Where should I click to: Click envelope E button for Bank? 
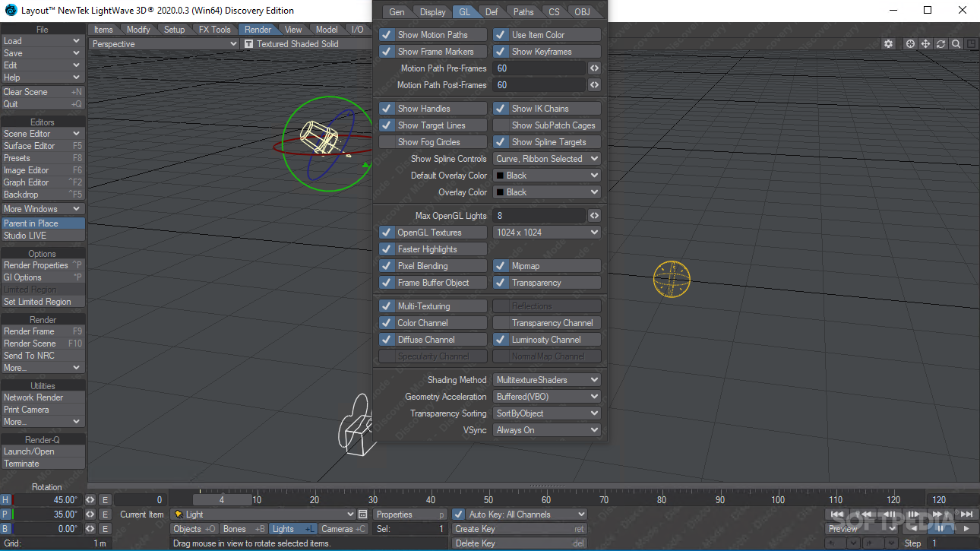click(x=105, y=529)
